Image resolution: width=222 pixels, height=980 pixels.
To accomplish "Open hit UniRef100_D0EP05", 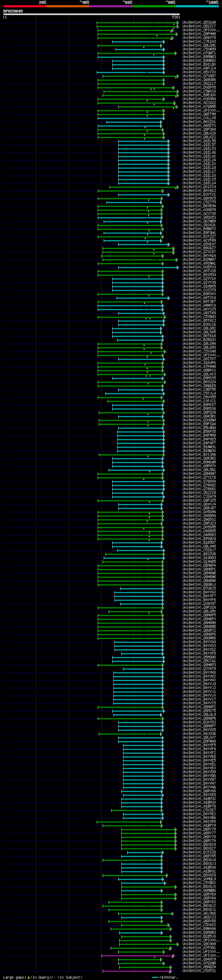I will (x=199, y=88).
